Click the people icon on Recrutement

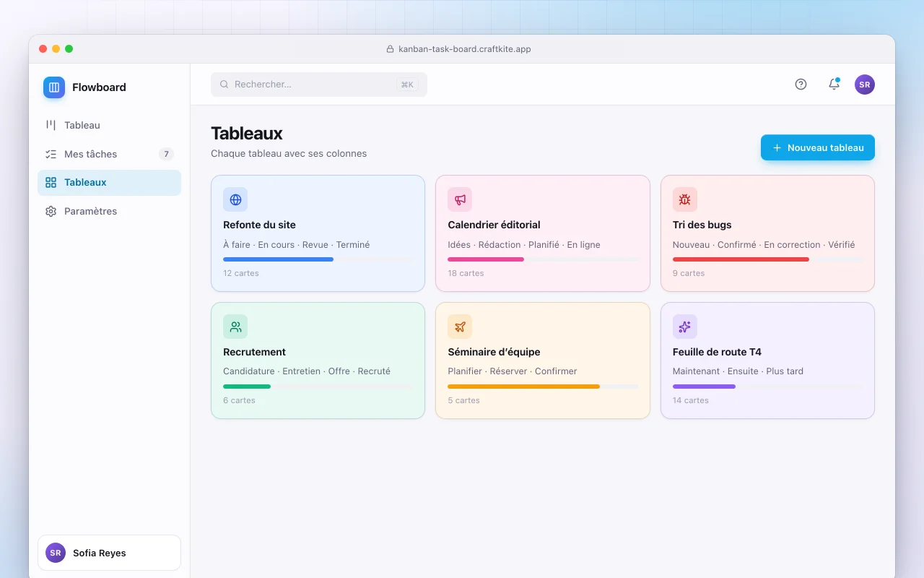tap(235, 327)
